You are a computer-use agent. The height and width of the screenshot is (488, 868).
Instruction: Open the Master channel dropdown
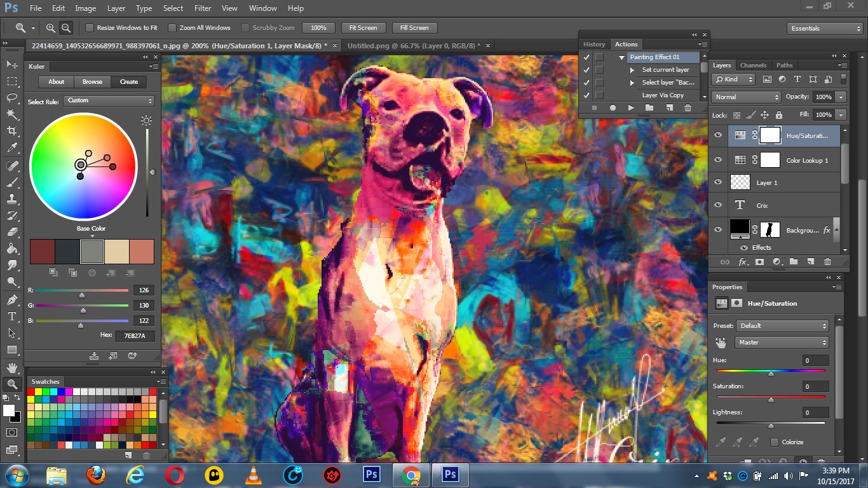pos(783,342)
